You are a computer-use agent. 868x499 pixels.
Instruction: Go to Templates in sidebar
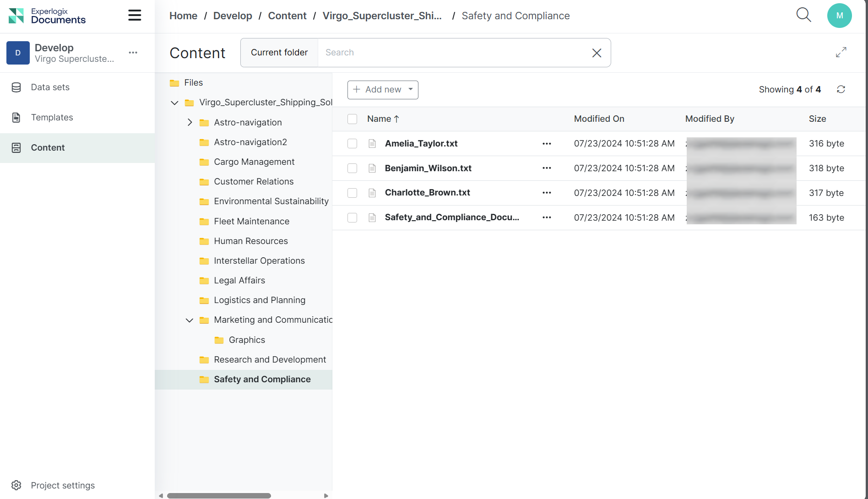tap(52, 118)
